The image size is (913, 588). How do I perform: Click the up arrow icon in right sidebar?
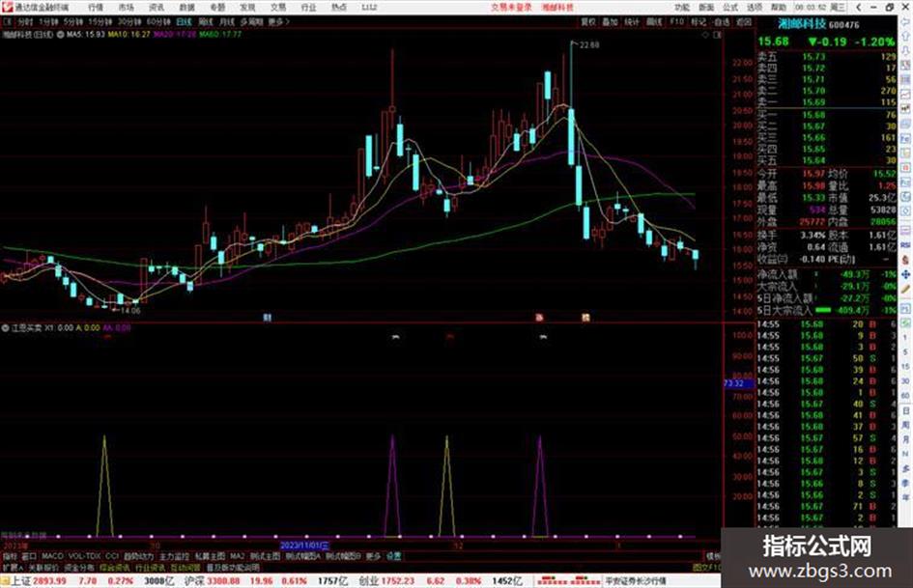click(905, 37)
